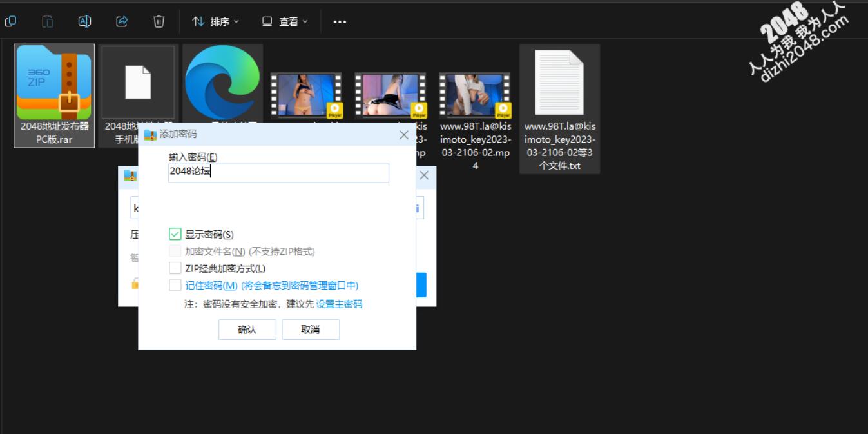Viewport: 868px width, 434px height.
Task: Click the paste icon in the toolbar
Action: (48, 21)
